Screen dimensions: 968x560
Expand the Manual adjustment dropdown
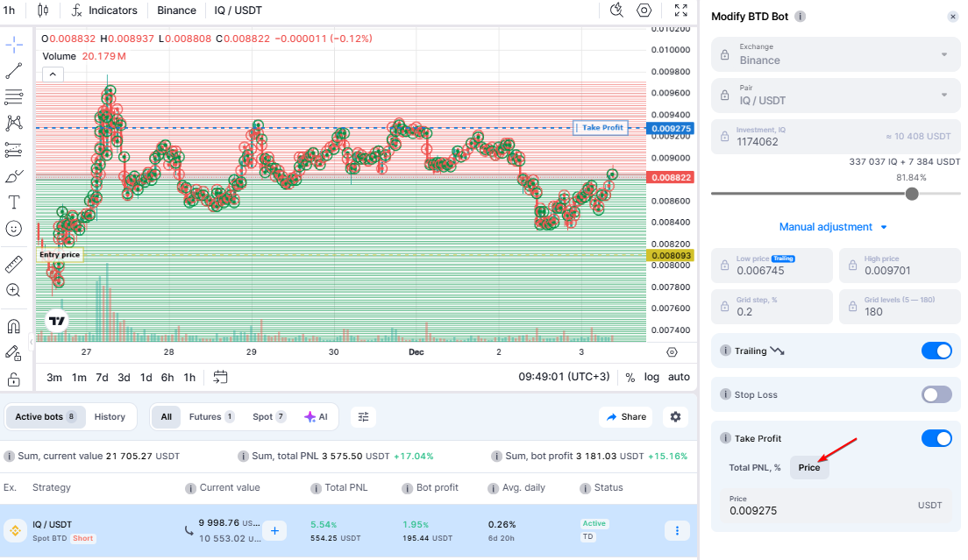(833, 227)
